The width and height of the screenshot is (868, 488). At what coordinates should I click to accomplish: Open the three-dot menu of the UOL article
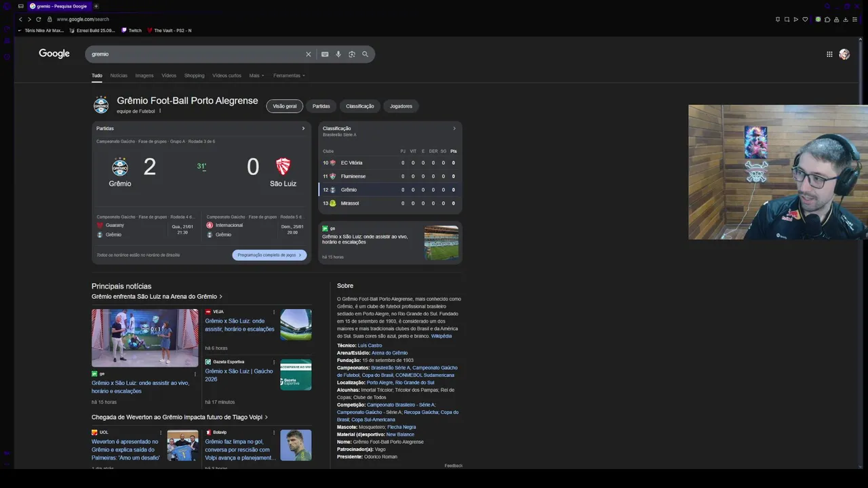point(161,432)
